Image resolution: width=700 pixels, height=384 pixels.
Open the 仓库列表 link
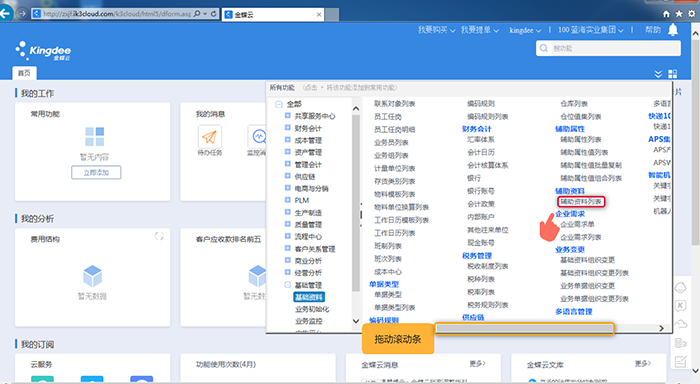[574, 104]
